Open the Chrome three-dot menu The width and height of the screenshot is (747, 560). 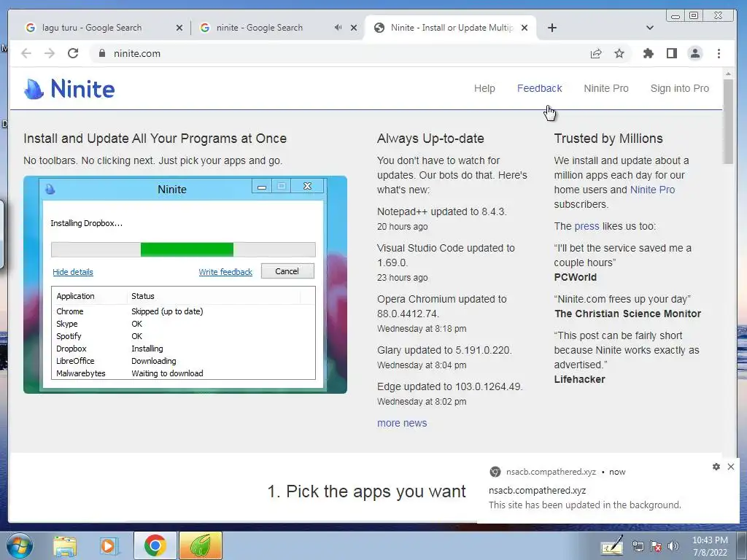click(x=719, y=53)
